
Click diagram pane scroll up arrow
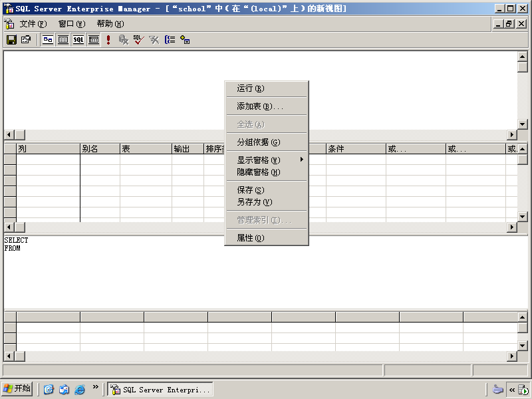(x=523, y=57)
